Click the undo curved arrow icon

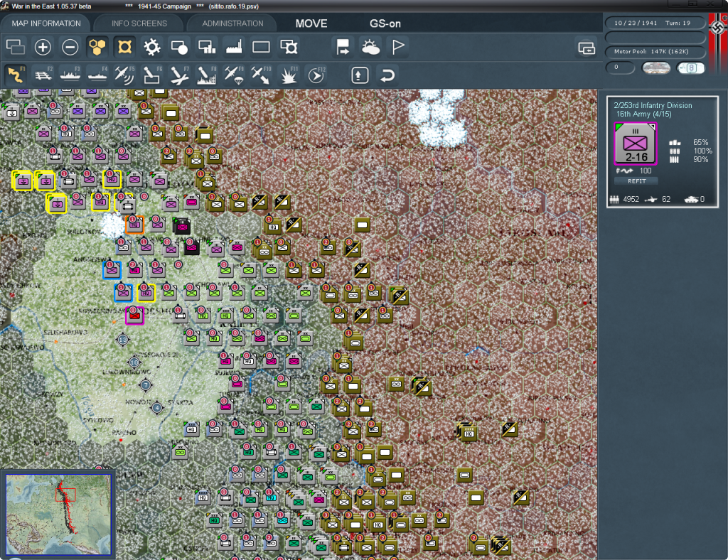pos(387,75)
